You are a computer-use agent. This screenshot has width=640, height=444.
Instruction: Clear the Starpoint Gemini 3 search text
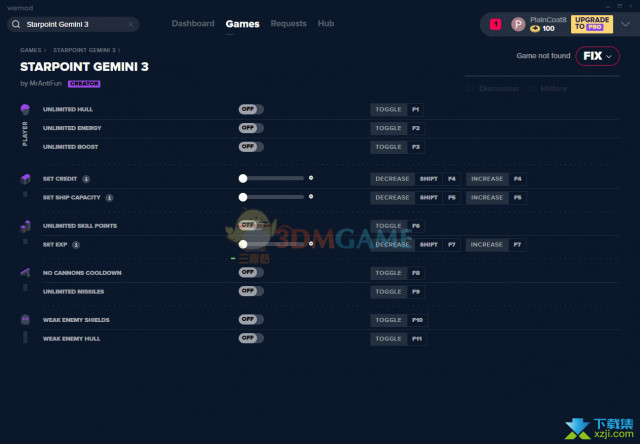131,24
